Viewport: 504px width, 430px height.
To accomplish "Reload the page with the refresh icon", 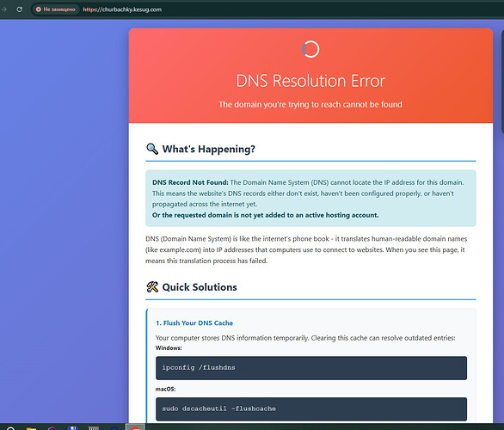I will pos(20,9).
